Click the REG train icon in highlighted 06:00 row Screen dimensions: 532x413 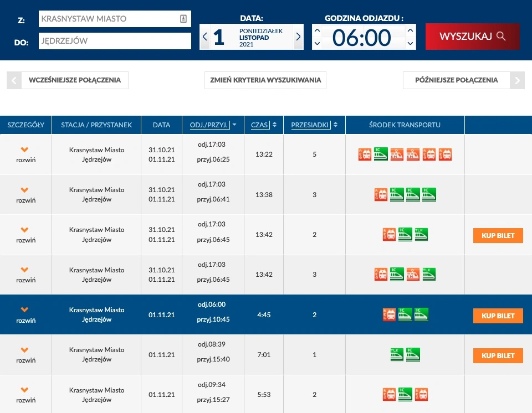pos(389,314)
